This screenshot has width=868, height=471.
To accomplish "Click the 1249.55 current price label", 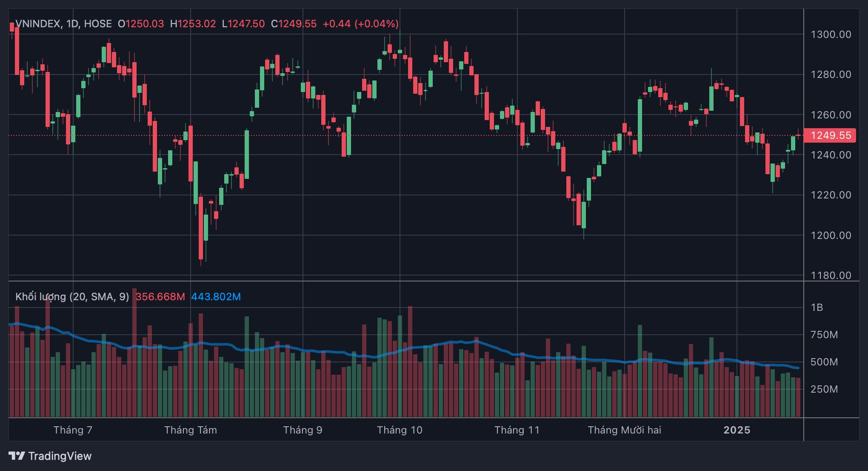I will (830, 135).
